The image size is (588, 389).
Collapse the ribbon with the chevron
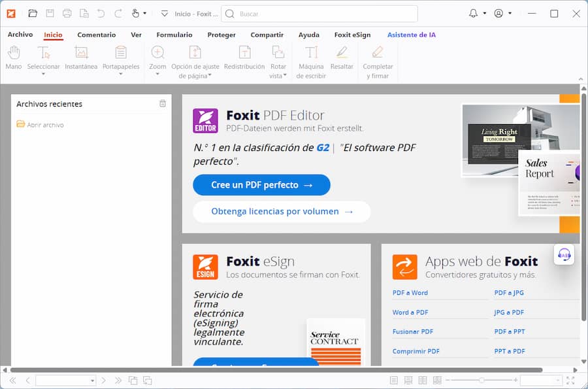tap(581, 79)
